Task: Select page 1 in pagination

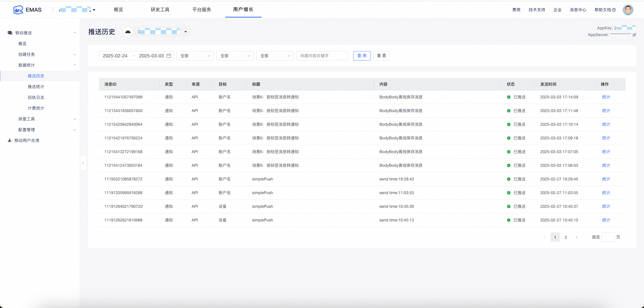Action: click(x=555, y=237)
